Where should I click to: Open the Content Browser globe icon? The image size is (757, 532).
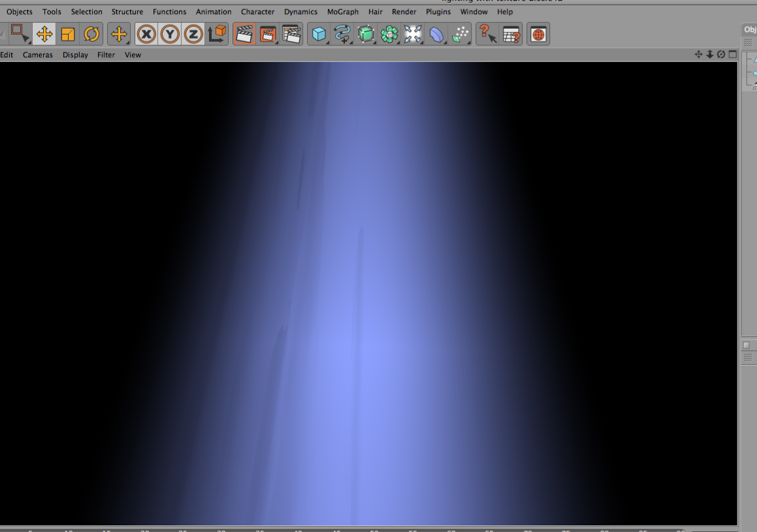[538, 34]
